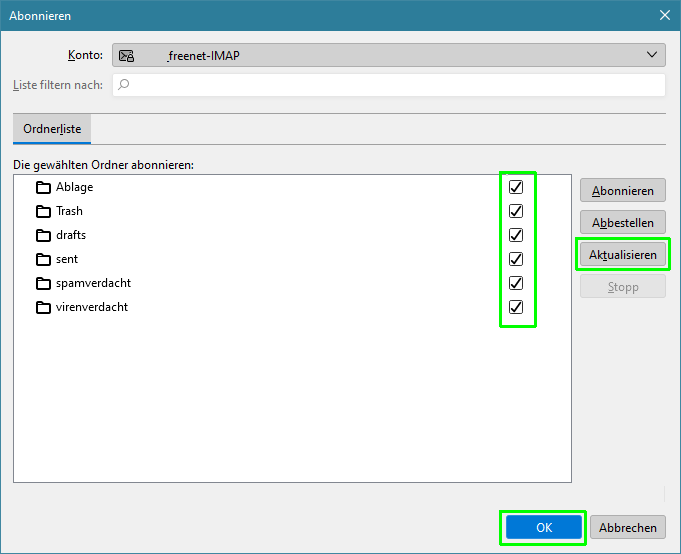
Task: Click the virenverdacht folder icon
Action: click(x=43, y=307)
